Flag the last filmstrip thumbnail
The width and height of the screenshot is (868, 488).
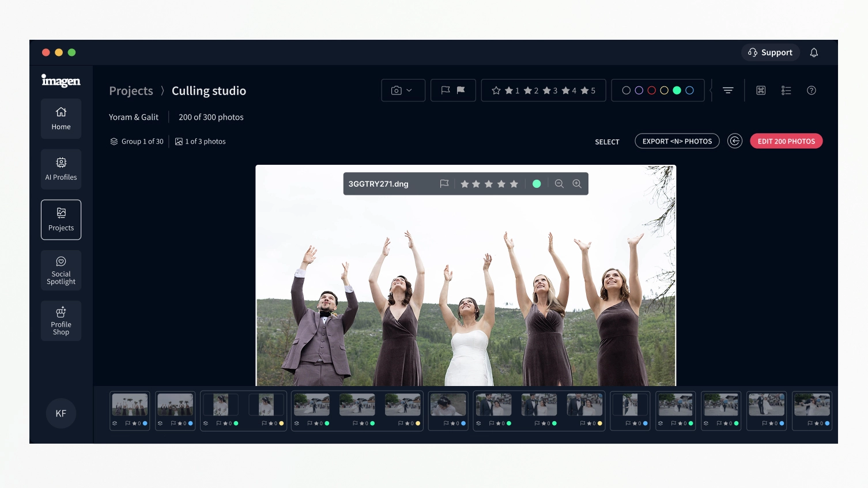(x=810, y=423)
